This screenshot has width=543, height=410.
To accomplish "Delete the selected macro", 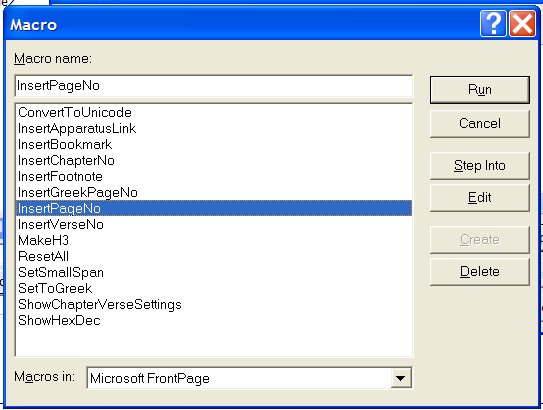I will point(480,271).
